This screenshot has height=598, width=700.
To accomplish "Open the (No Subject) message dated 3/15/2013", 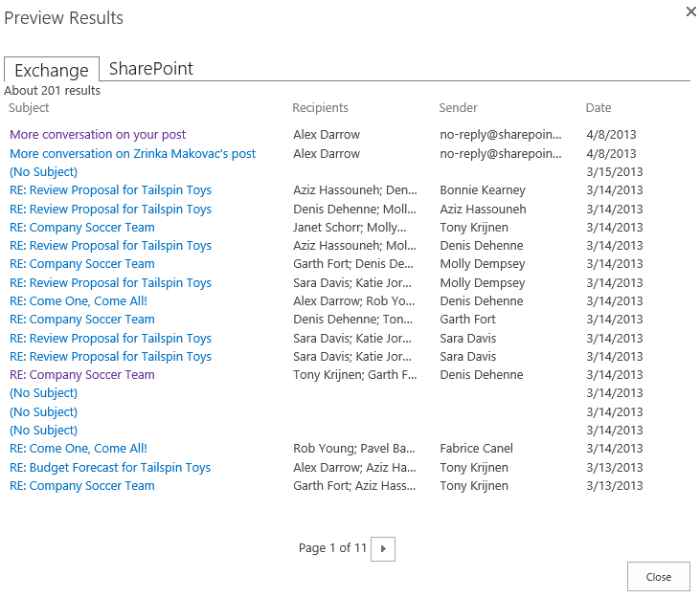I will click(x=44, y=171).
